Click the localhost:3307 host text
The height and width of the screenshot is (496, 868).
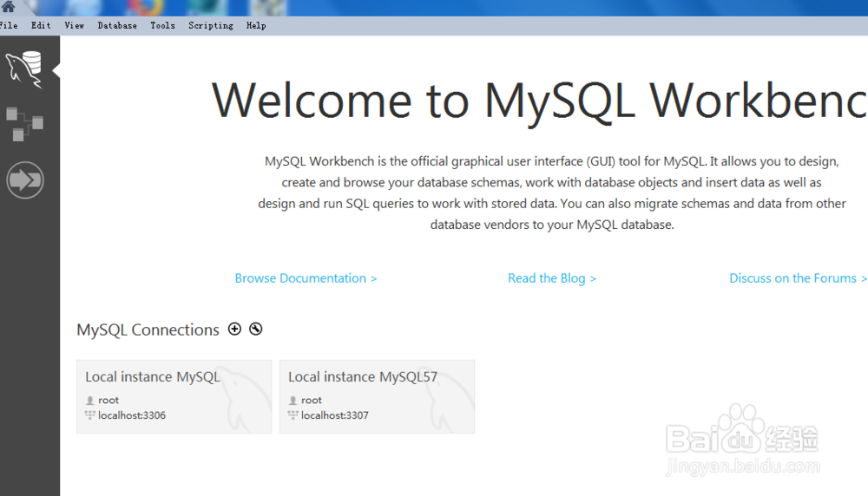point(335,415)
